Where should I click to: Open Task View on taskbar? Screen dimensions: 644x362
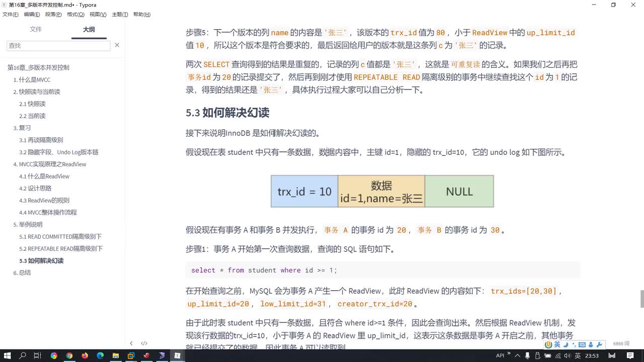tap(38, 355)
